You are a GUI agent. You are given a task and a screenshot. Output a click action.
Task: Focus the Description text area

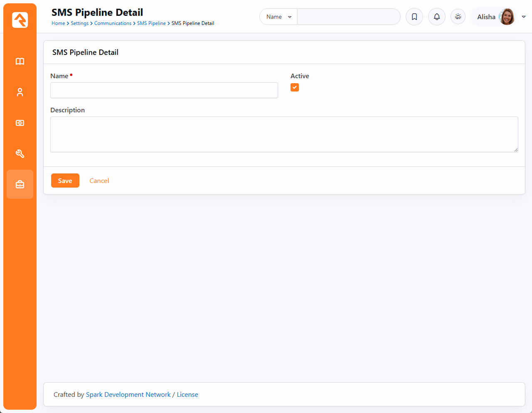tap(284, 134)
